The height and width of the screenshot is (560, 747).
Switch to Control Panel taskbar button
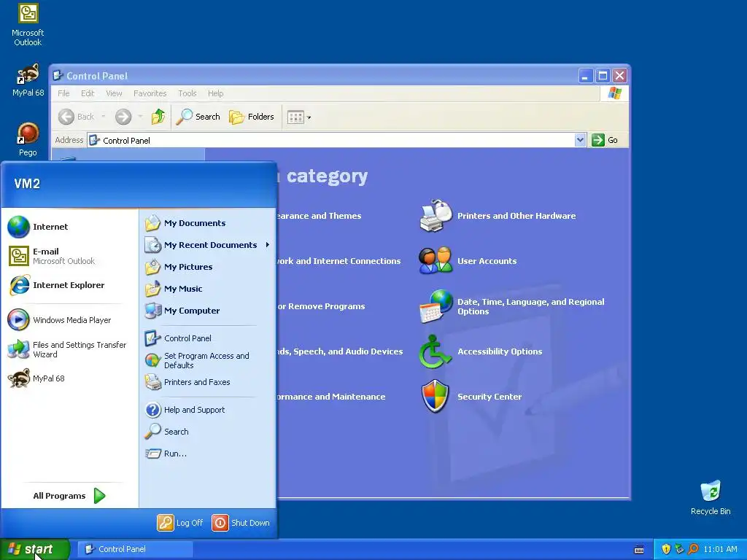(x=135, y=549)
